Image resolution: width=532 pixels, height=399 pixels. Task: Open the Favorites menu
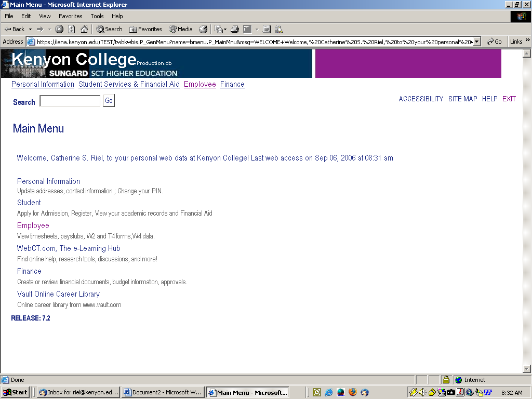tap(70, 16)
